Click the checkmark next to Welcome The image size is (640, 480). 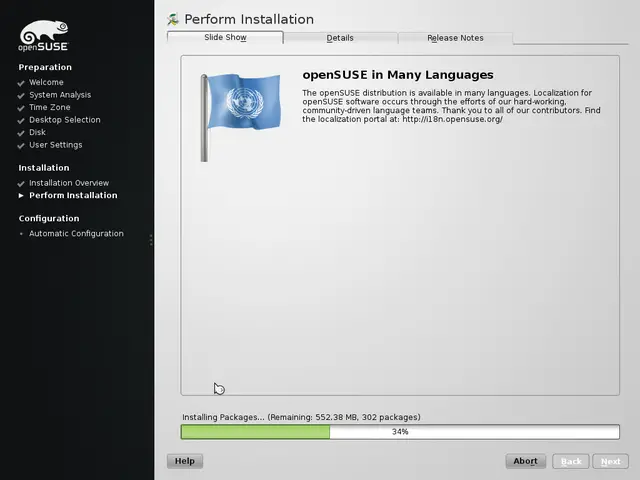tap(21, 83)
